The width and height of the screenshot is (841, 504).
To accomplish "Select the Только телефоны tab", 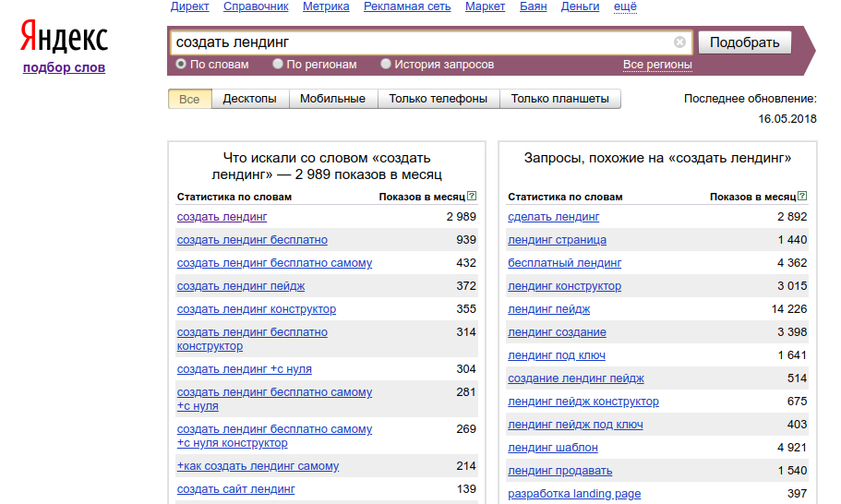I will pyautogui.click(x=438, y=99).
